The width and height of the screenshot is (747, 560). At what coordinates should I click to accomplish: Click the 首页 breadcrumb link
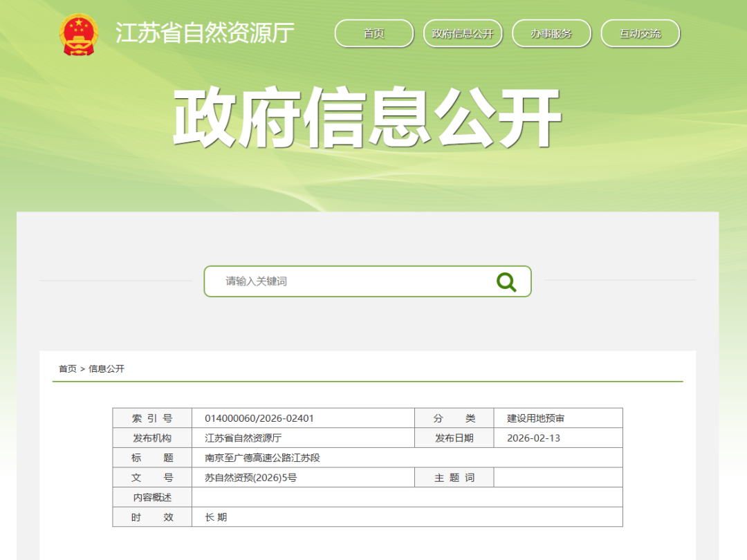pyautogui.click(x=68, y=369)
